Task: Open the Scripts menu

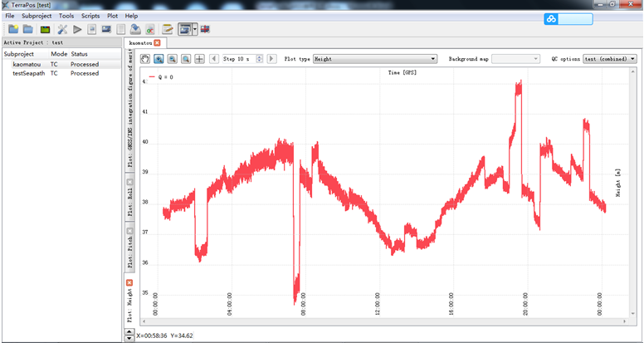Action: coord(90,16)
